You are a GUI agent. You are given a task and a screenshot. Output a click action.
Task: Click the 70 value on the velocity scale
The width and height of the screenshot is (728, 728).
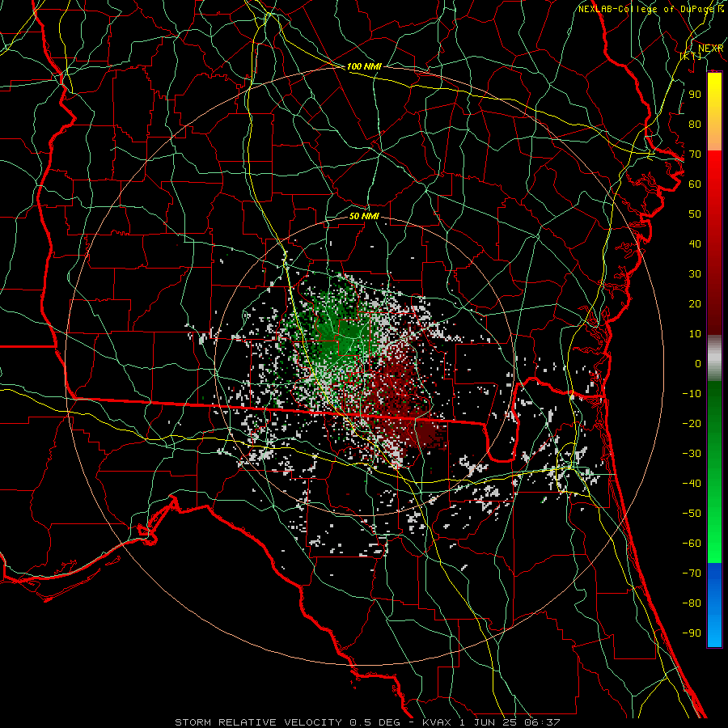695,154
